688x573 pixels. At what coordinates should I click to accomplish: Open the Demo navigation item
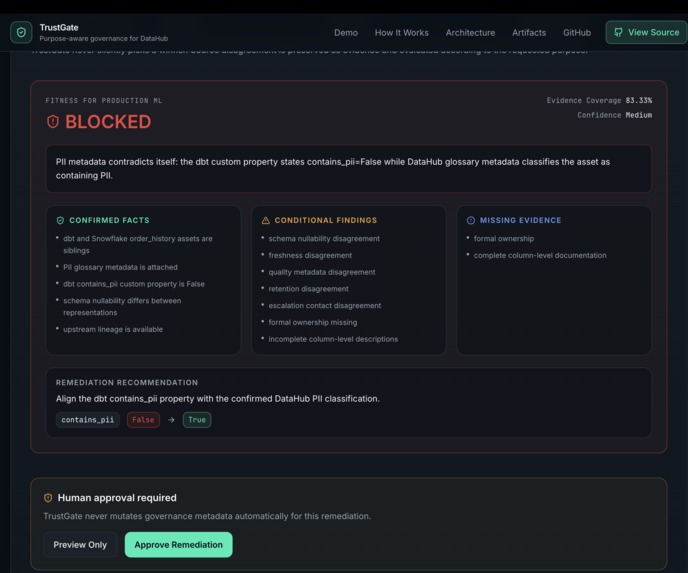pos(346,32)
